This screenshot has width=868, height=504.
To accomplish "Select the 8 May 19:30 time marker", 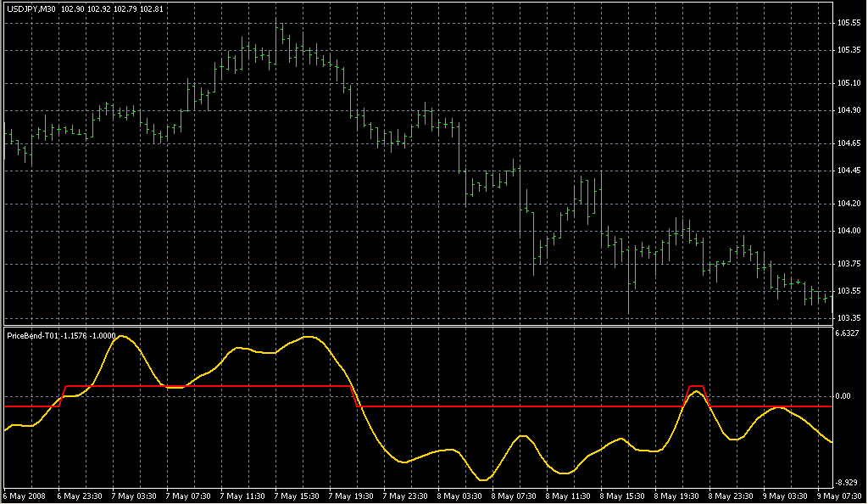I will click(676, 496).
